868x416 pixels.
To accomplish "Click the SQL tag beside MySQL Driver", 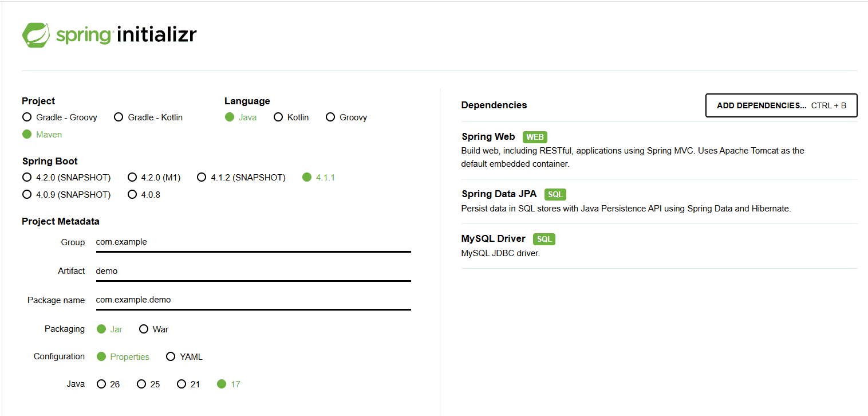I will [x=544, y=240].
